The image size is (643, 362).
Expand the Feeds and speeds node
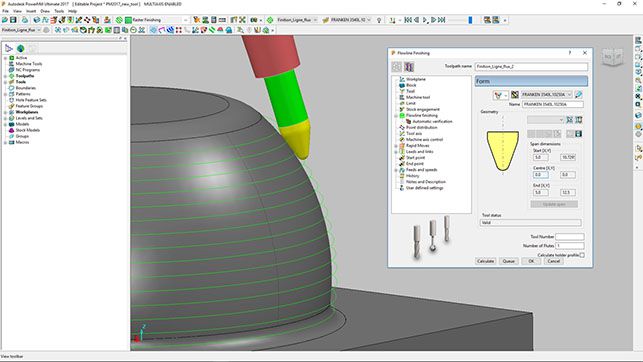point(396,170)
